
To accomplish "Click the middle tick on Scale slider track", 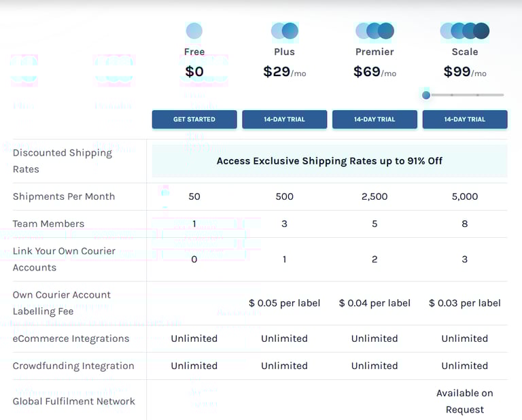I will (452, 95).
